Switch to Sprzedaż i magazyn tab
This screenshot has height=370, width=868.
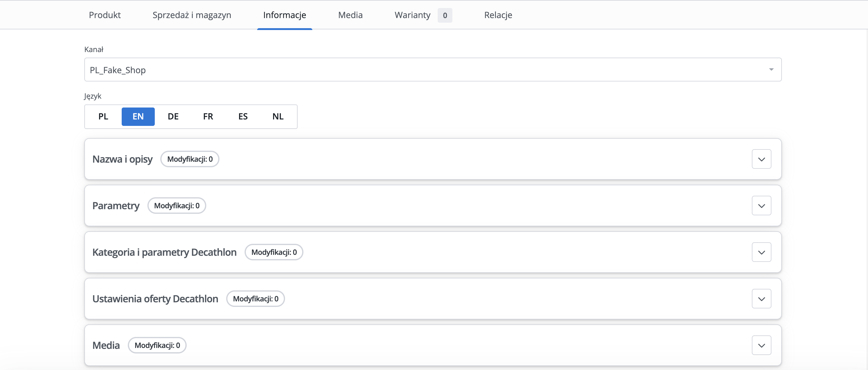click(192, 15)
